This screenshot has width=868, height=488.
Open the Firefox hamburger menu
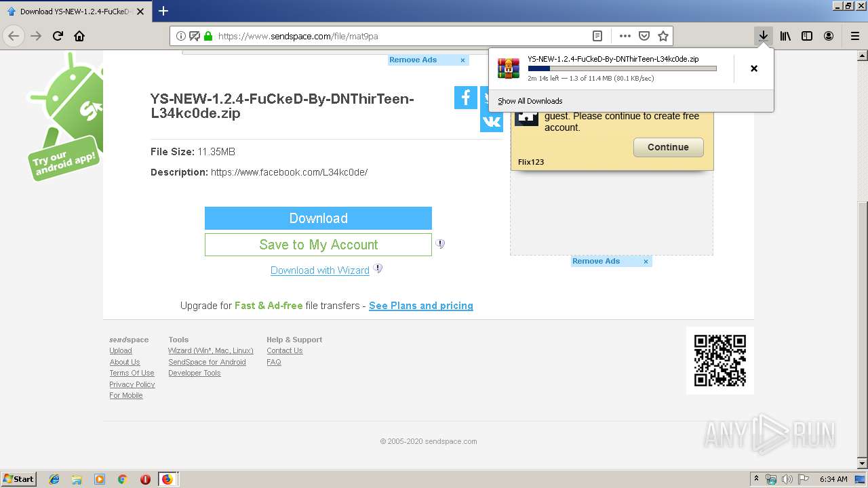pos(855,36)
